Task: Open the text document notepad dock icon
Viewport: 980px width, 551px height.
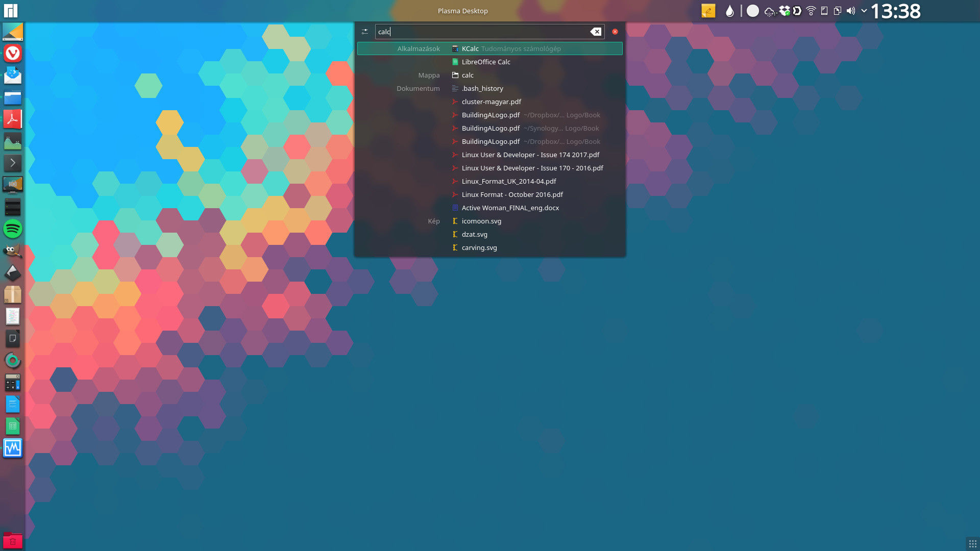Action: (x=13, y=316)
